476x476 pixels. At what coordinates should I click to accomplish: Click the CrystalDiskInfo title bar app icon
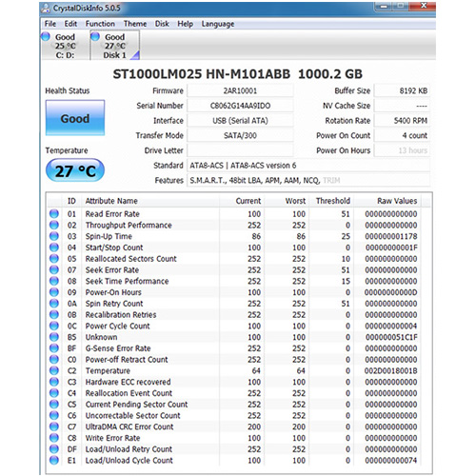click(x=47, y=9)
